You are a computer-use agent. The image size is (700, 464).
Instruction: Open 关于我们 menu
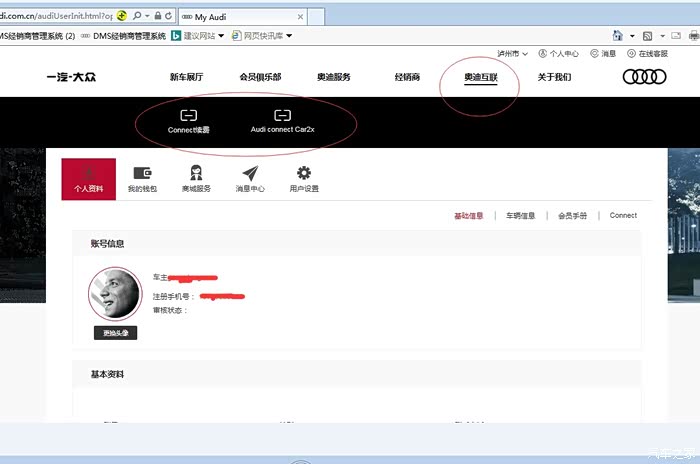tap(554, 77)
